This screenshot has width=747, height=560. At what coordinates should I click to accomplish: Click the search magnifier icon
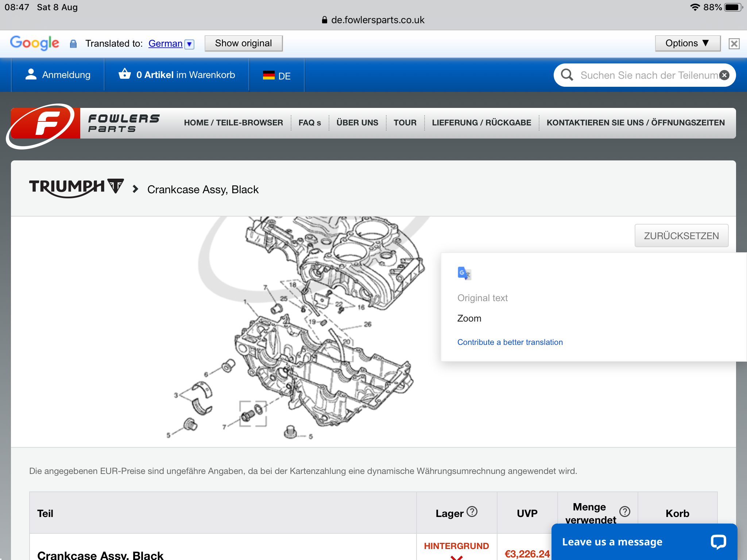[x=567, y=75]
